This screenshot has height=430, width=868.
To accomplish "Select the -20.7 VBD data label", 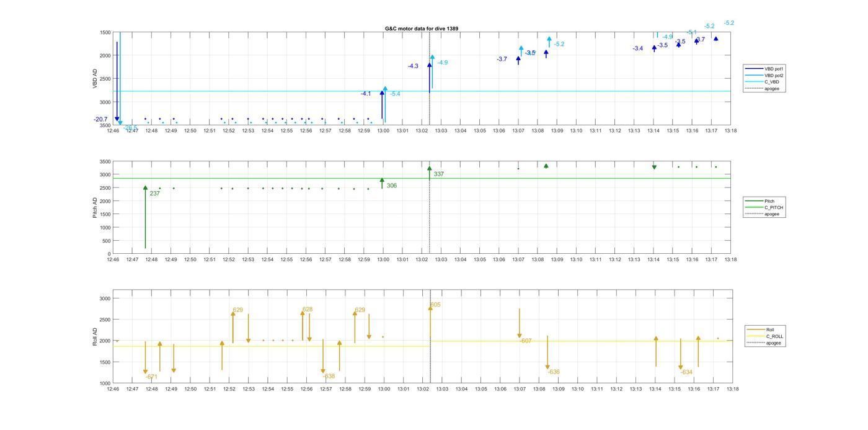I will pyautogui.click(x=100, y=119).
